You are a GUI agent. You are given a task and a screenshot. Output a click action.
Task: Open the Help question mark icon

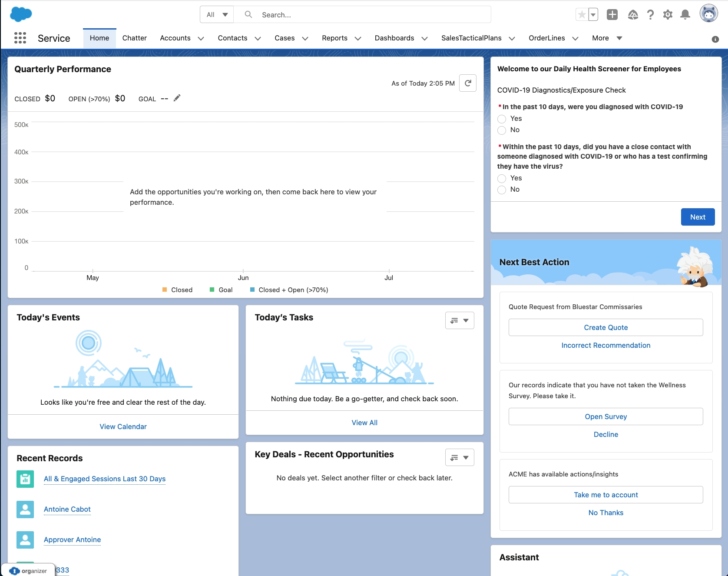click(x=650, y=15)
